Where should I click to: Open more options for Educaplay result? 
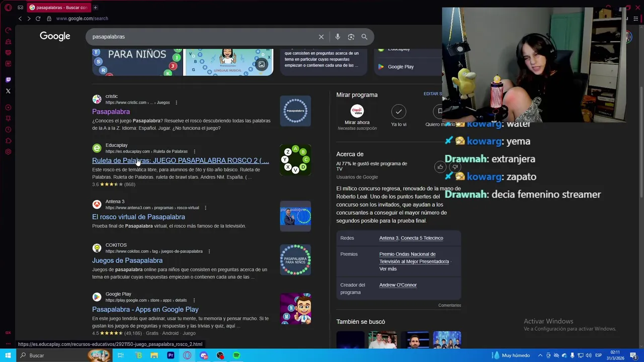point(194,151)
